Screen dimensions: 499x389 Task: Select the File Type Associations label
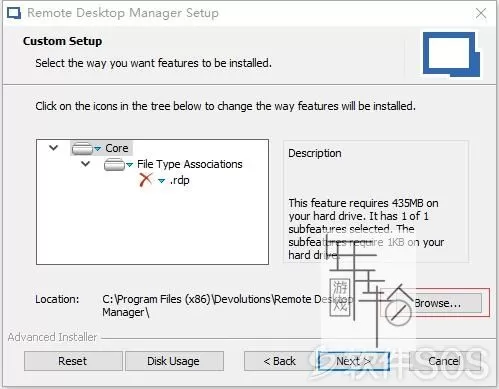click(190, 164)
